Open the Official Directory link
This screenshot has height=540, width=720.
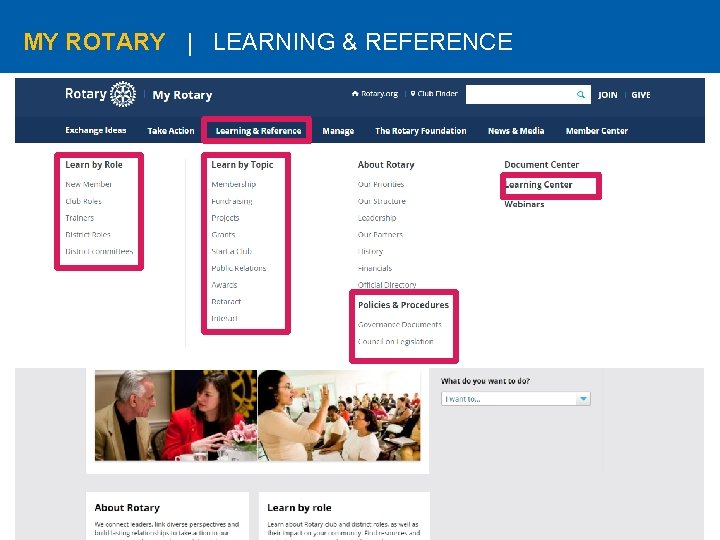[387, 285]
